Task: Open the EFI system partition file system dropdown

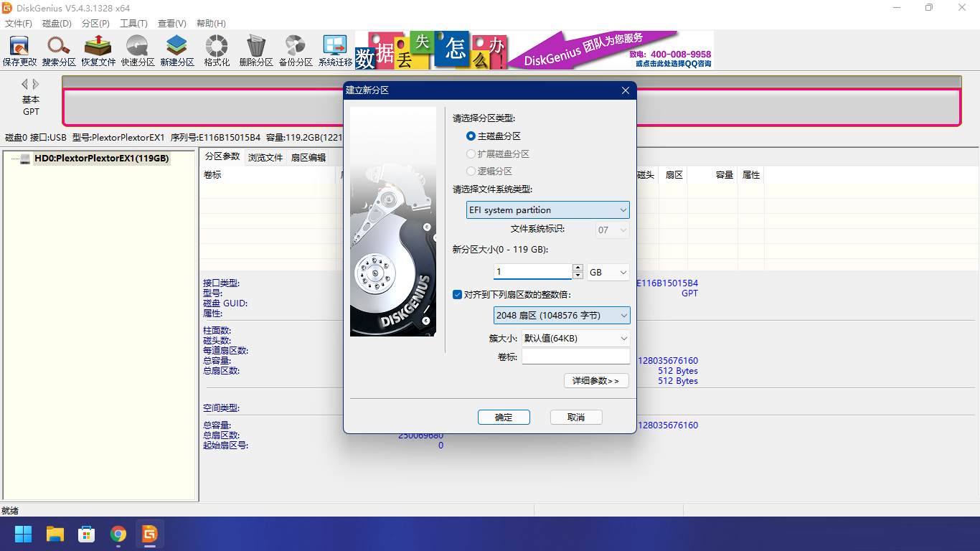Action: tap(547, 210)
